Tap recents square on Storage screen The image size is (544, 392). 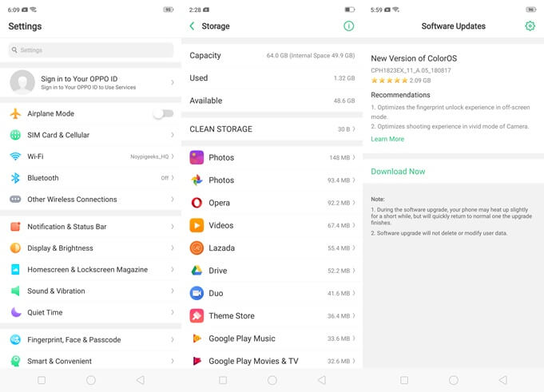coord(223,380)
